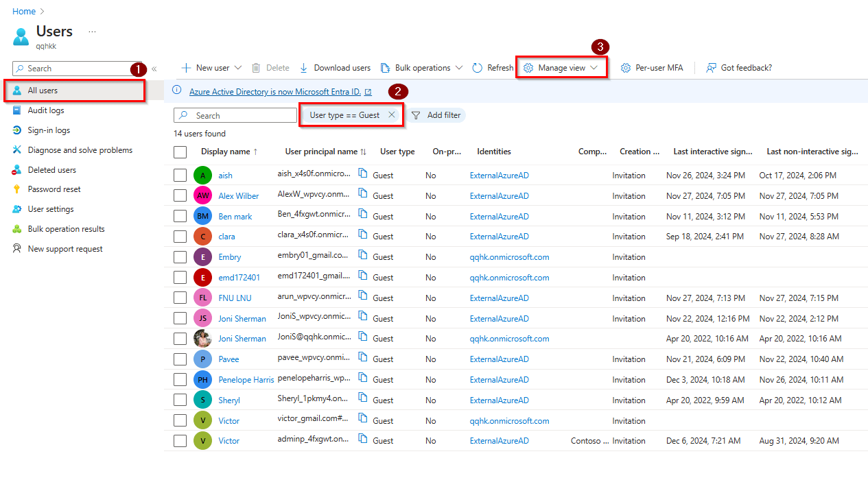Expand the Bulk operations dropdown
This screenshot has height=480, width=868.
(x=460, y=67)
